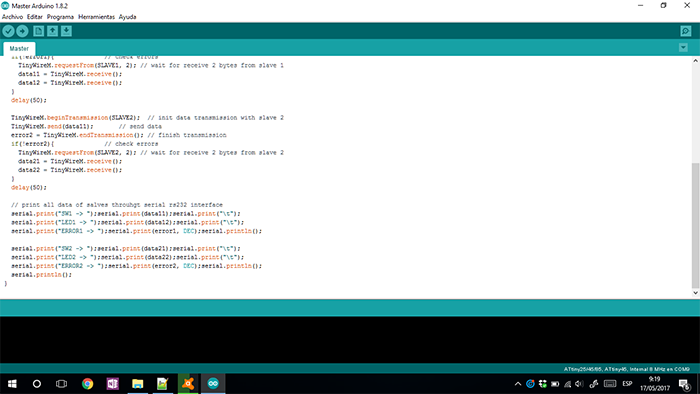The height and width of the screenshot is (394, 700).
Task: Open the Serial Monitor magnifier icon
Action: (x=686, y=31)
